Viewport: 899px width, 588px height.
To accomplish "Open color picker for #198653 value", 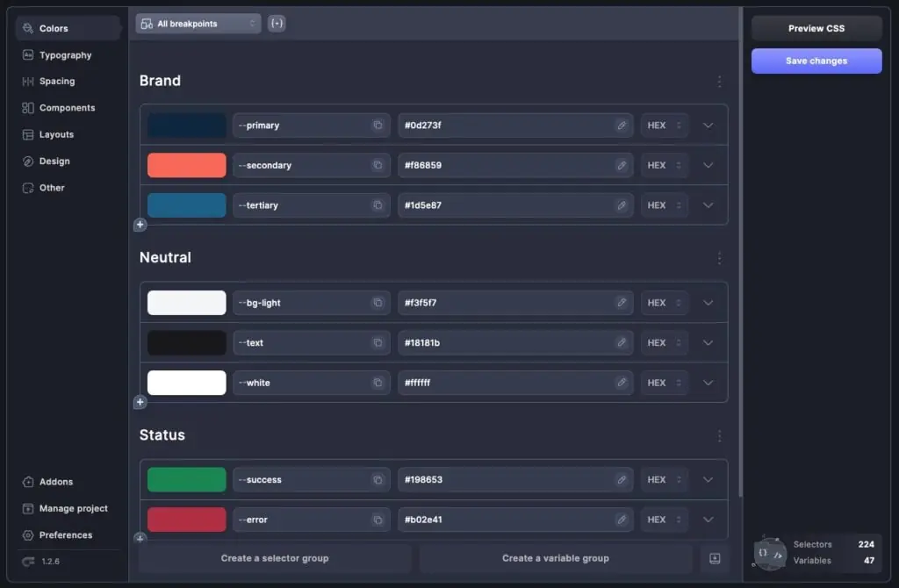I will coord(622,480).
